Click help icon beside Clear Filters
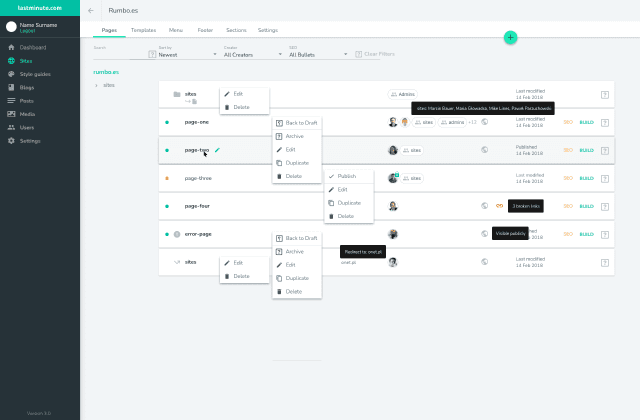 point(358,54)
